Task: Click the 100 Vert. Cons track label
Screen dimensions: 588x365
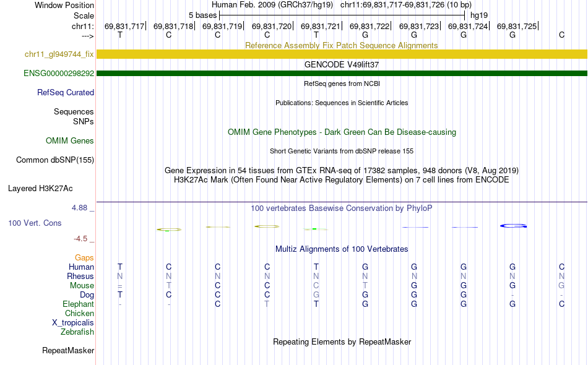Action: (x=35, y=223)
